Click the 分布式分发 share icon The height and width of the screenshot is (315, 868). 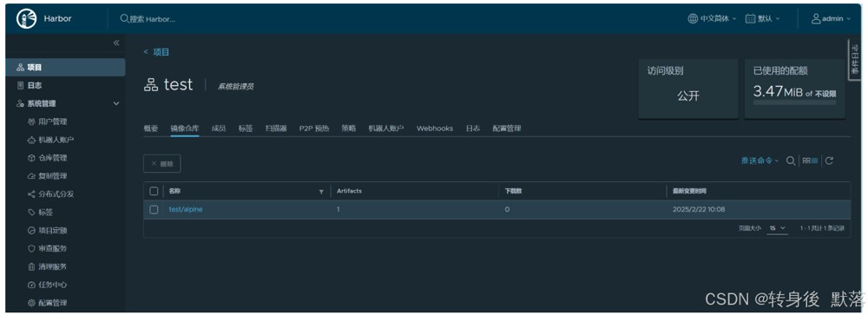point(31,194)
